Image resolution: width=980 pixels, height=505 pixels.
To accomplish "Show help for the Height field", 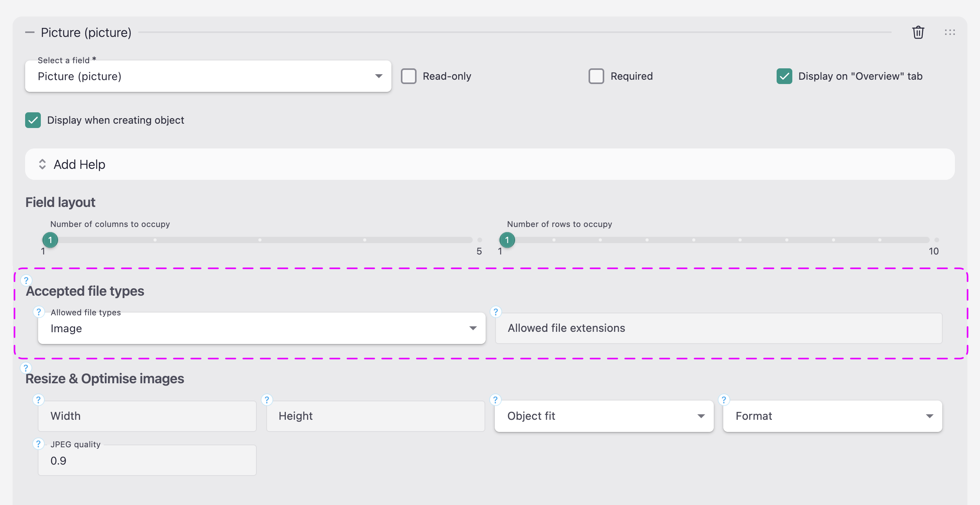I will 267,400.
